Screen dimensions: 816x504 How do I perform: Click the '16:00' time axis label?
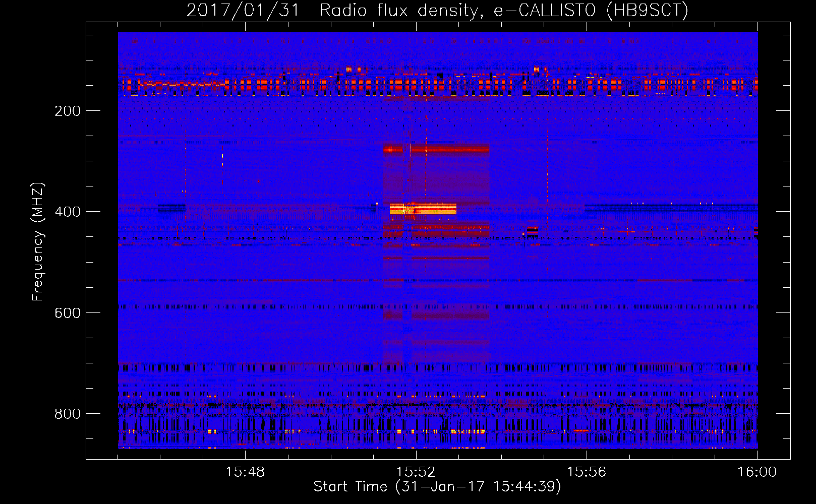[x=757, y=472]
